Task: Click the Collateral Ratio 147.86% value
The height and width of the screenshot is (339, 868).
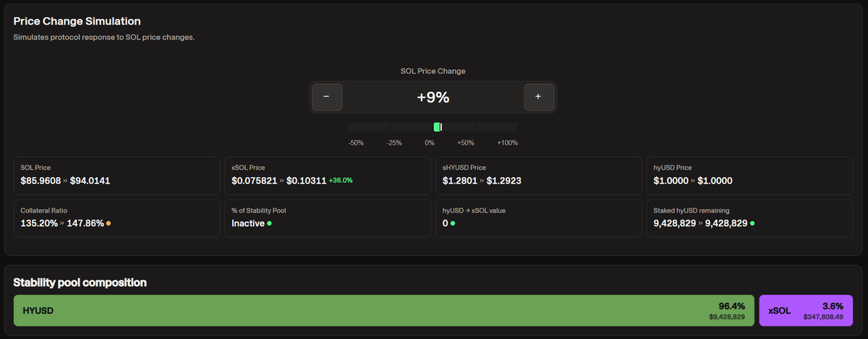Action: coord(85,223)
